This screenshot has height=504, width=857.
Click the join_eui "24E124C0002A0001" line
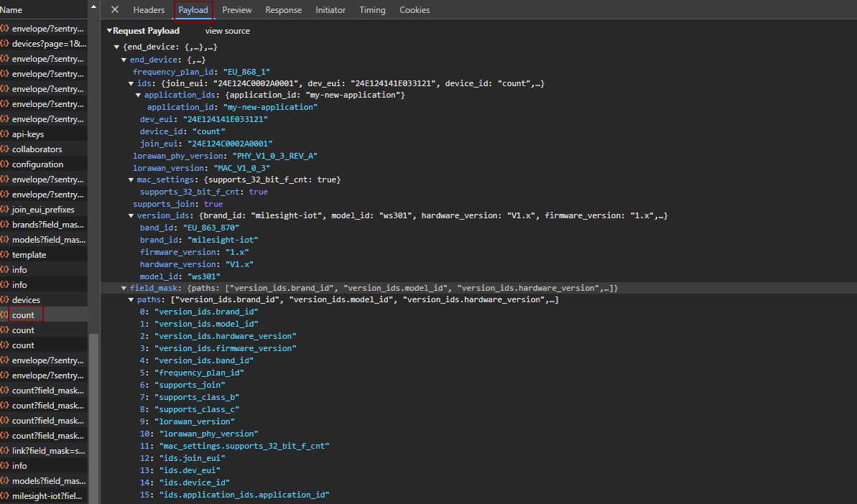point(206,144)
